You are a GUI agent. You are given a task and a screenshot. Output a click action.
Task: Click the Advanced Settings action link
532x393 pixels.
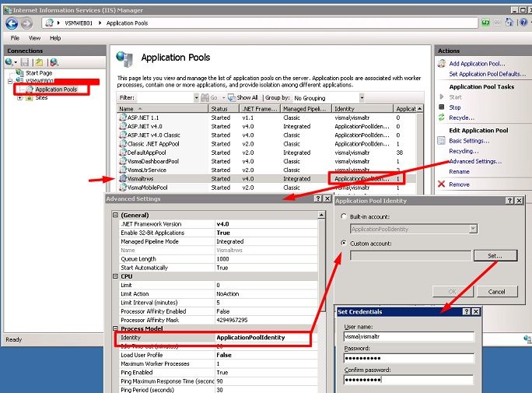point(475,161)
